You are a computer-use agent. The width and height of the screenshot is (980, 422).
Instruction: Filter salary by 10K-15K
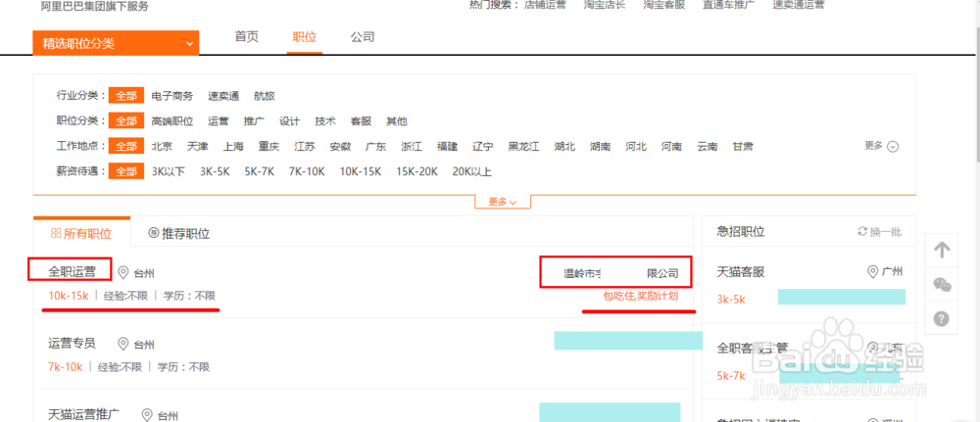click(x=361, y=171)
